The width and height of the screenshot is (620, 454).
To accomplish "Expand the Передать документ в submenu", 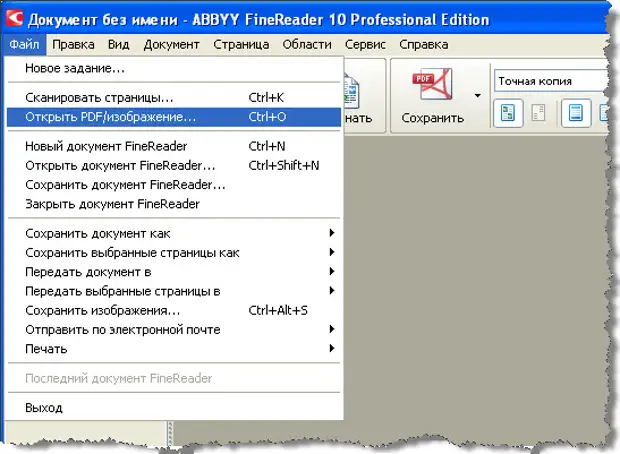I will click(x=174, y=272).
